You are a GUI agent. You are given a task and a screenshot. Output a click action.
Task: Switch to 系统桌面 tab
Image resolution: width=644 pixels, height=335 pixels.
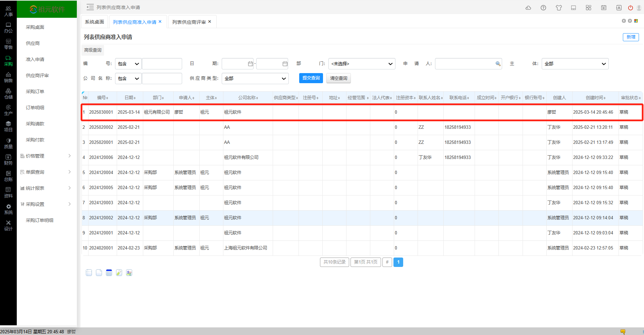[x=95, y=22]
